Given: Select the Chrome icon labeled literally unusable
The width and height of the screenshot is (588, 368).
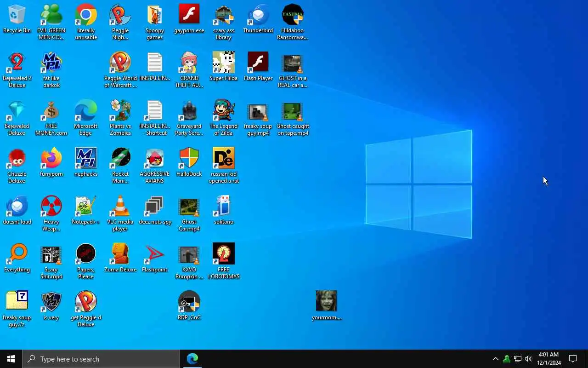Looking at the screenshot, I should click(86, 15).
